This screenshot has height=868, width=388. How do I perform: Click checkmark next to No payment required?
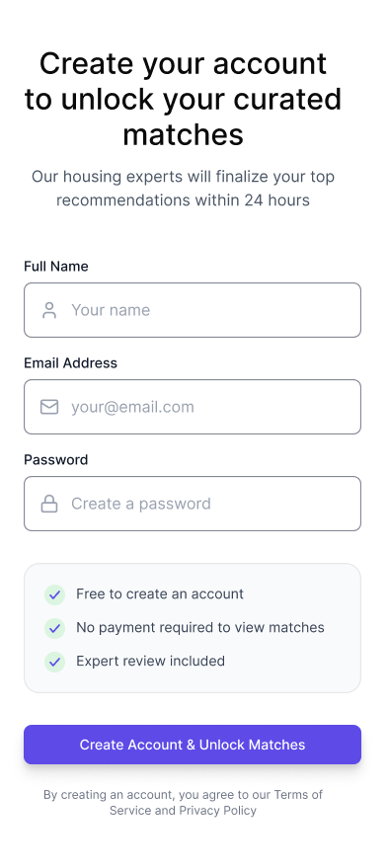pyautogui.click(x=55, y=628)
